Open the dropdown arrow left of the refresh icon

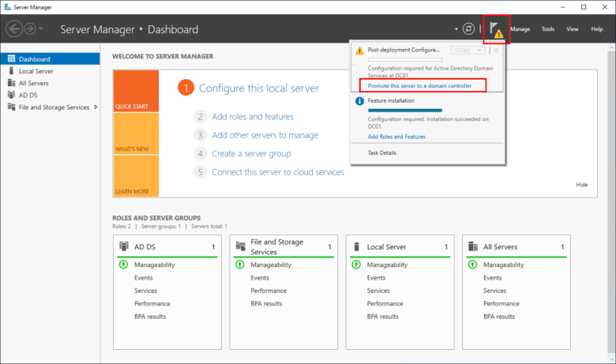[456, 29]
